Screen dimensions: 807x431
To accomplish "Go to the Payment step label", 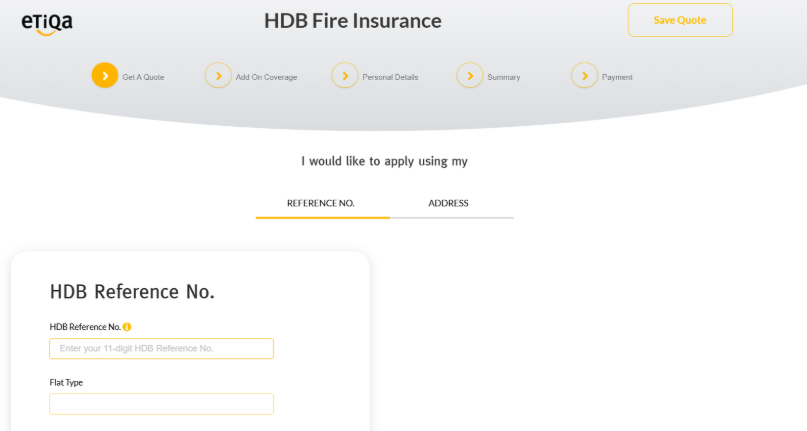I will coord(617,77).
